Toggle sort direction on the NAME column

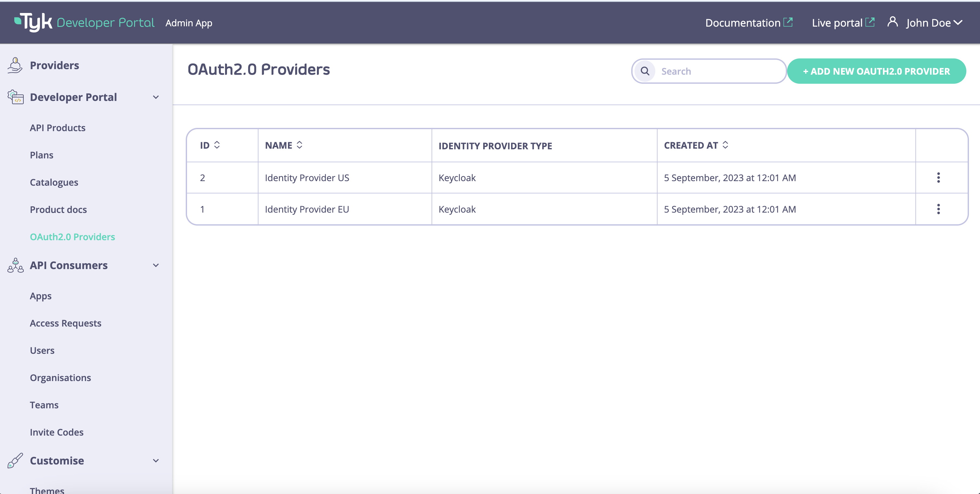[299, 145]
